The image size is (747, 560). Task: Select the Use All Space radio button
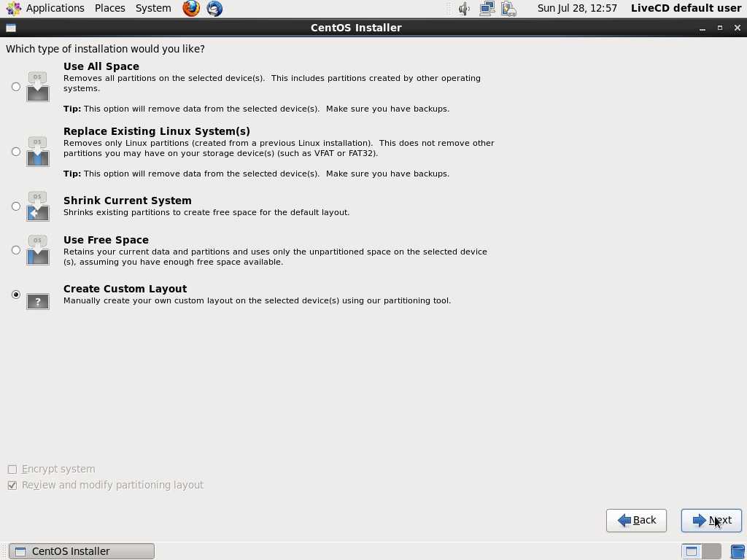click(x=16, y=87)
